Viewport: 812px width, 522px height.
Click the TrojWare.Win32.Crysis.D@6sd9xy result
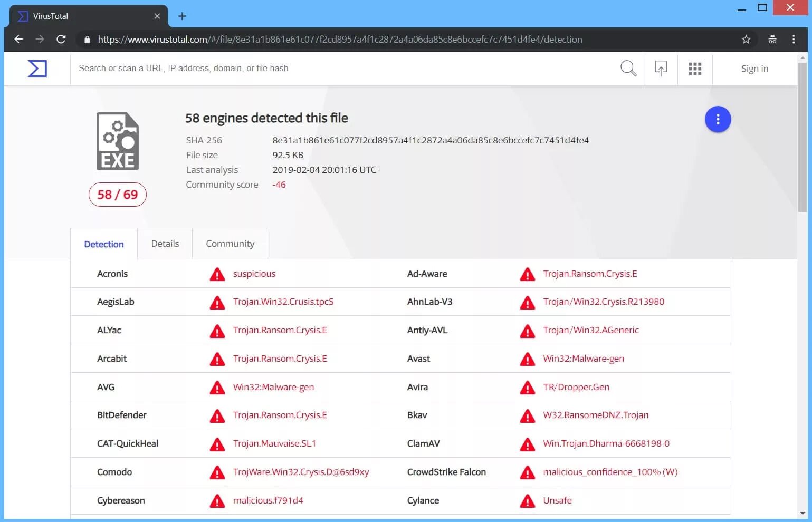coord(301,472)
